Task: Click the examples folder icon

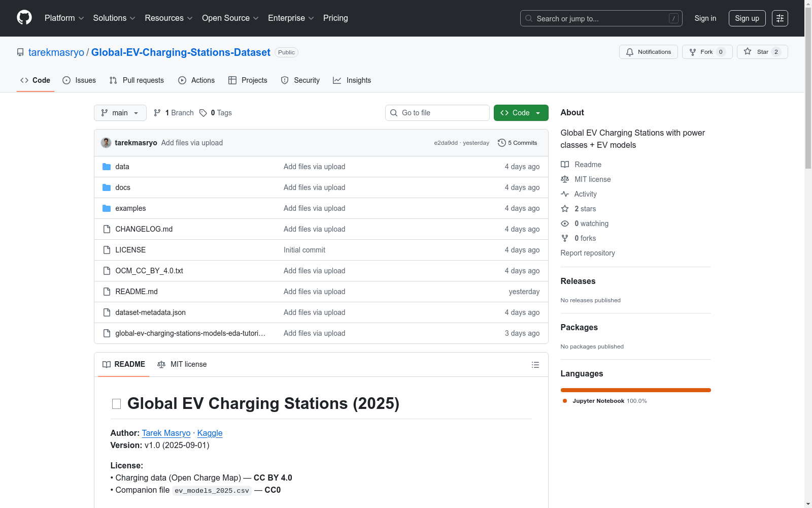Action: pyautogui.click(x=107, y=208)
